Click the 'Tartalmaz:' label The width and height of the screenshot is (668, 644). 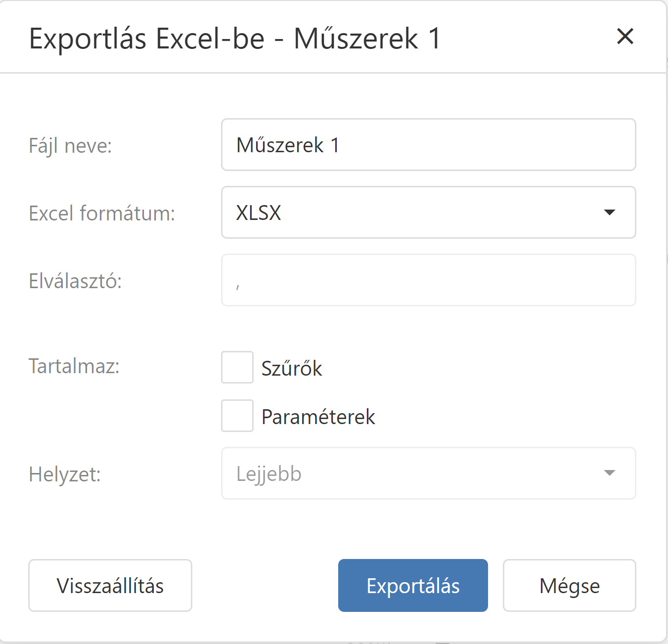tap(74, 366)
